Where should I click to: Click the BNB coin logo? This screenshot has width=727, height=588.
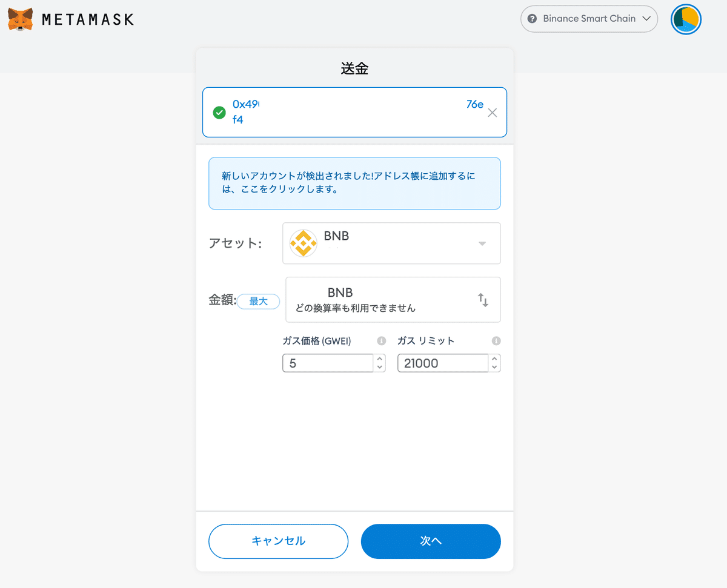point(303,243)
